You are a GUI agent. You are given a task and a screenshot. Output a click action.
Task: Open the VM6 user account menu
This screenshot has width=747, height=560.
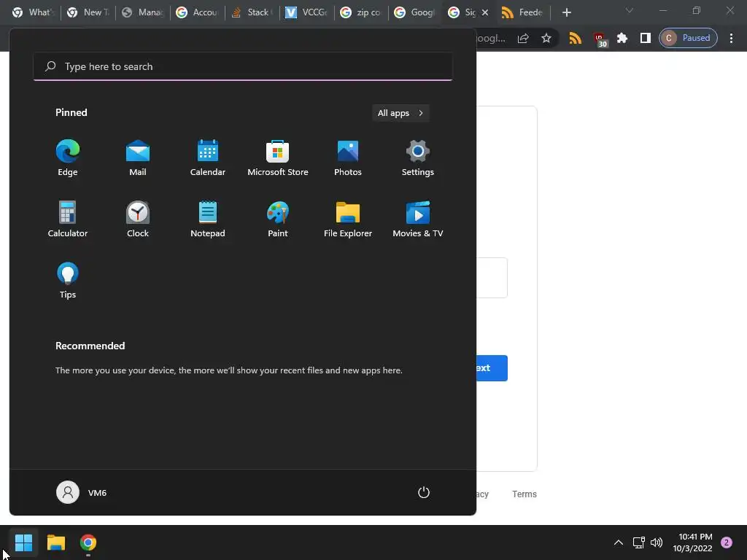click(82, 492)
